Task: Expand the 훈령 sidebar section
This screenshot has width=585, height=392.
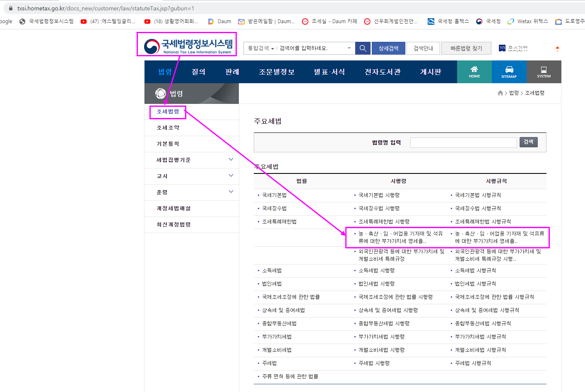Action: tap(231, 192)
